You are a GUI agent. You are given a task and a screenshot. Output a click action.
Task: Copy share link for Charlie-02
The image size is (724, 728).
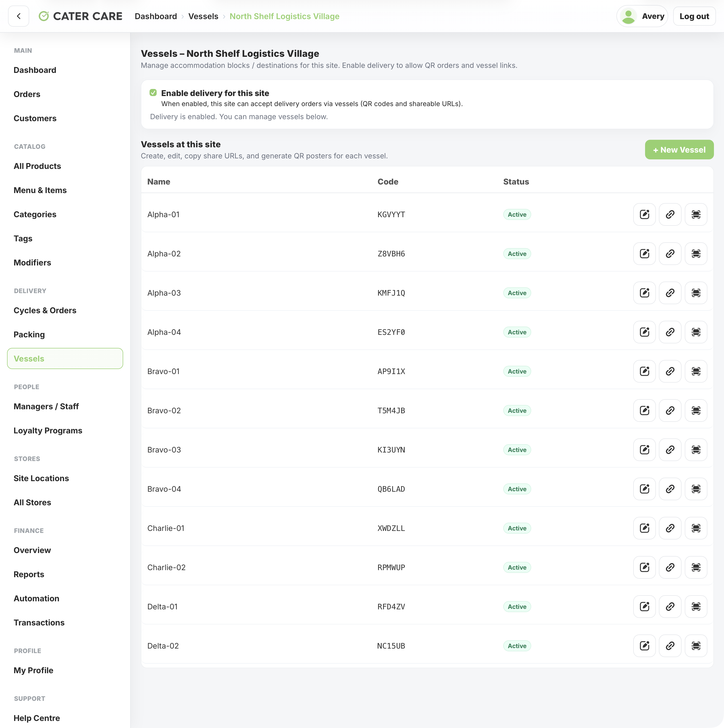(670, 567)
